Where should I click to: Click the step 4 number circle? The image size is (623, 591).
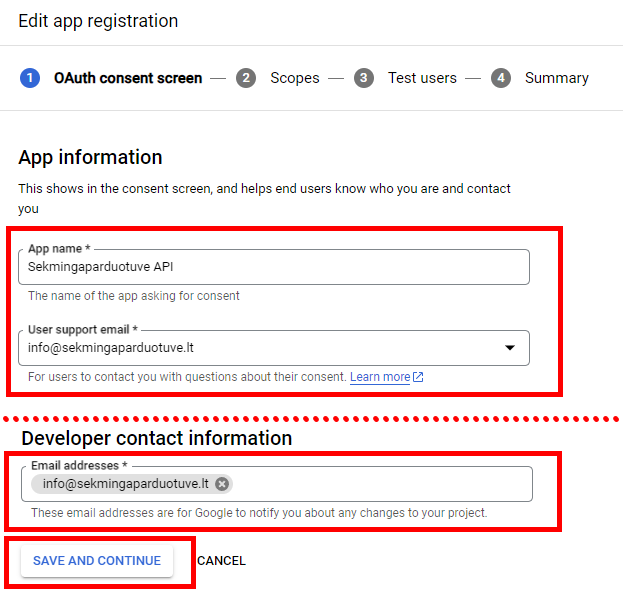(x=501, y=78)
